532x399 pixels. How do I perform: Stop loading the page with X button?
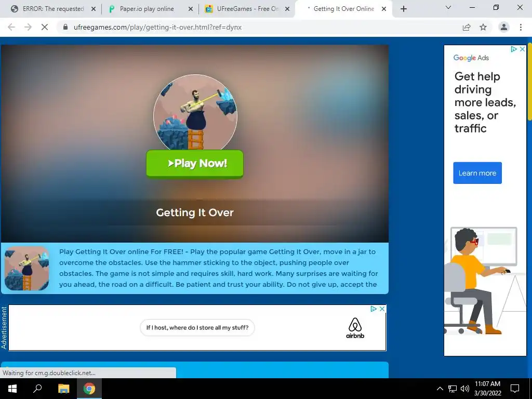pyautogui.click(x=45, y=27)
